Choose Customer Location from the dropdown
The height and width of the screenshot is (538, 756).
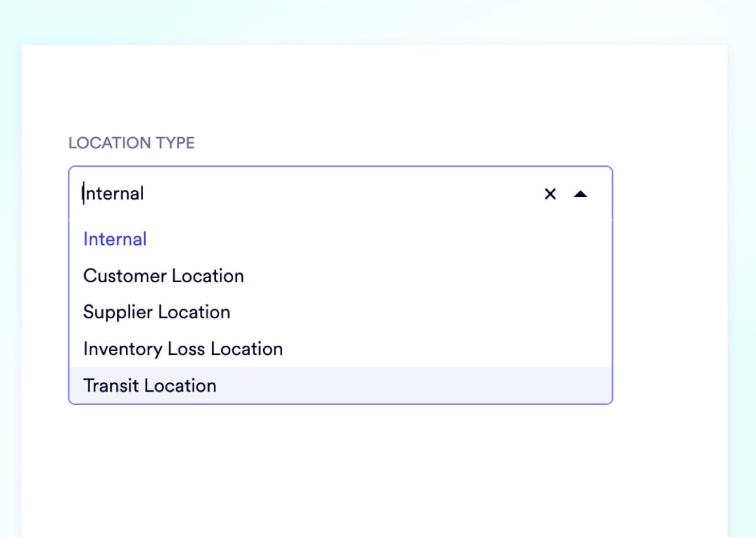tap(341, 276)
